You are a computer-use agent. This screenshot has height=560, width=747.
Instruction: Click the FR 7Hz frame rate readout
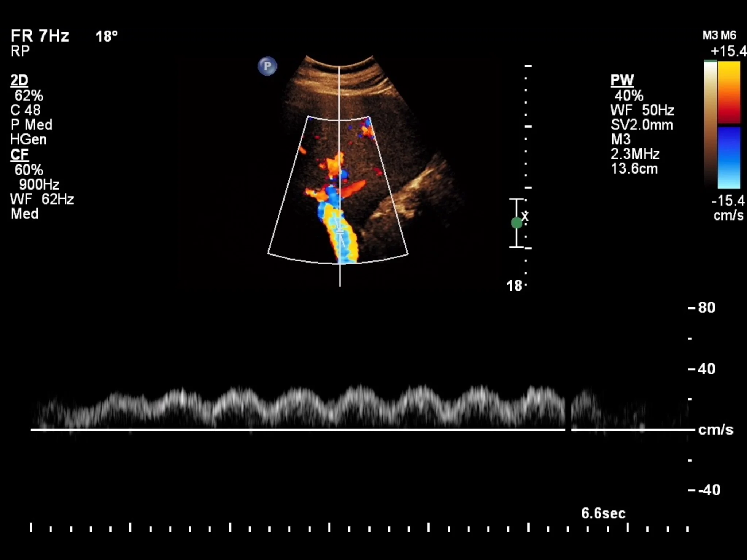(39, 36)
